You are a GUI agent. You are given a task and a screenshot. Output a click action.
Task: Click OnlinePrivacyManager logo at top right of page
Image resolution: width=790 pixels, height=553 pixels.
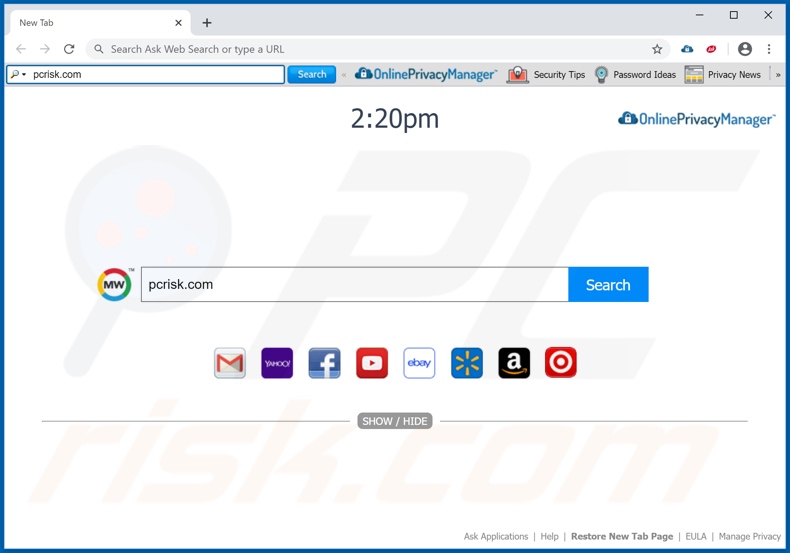coord(697,119)
